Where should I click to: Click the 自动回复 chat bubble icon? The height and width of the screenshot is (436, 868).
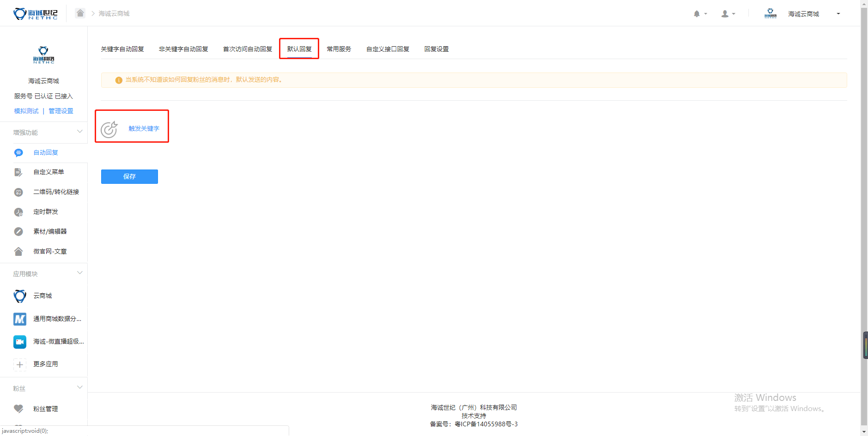point(18,153)
